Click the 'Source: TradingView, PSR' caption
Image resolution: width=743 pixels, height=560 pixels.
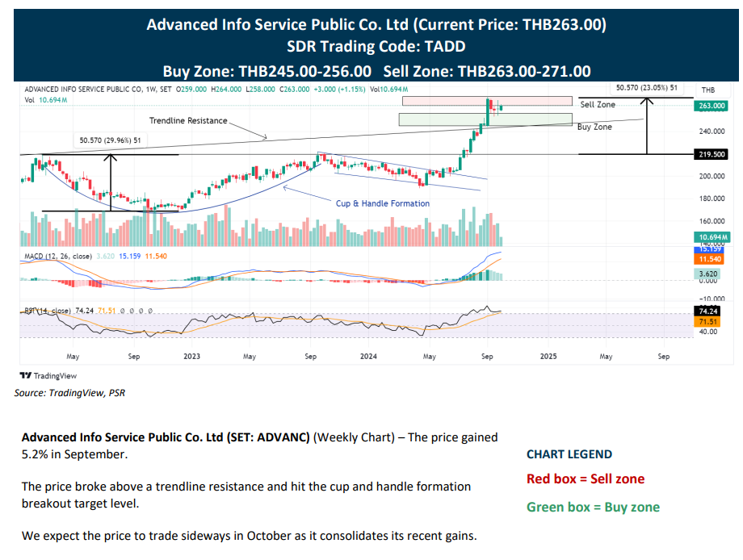[x=69, y=393]
